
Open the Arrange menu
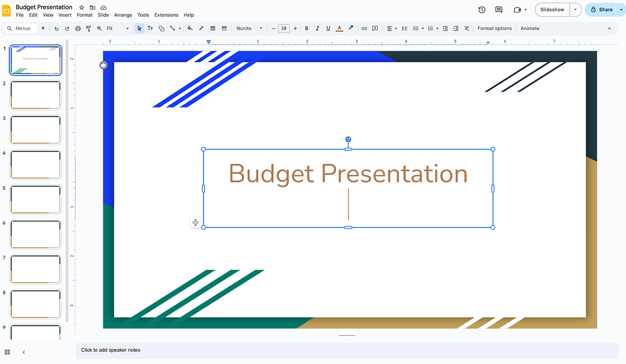pos(123,15)
